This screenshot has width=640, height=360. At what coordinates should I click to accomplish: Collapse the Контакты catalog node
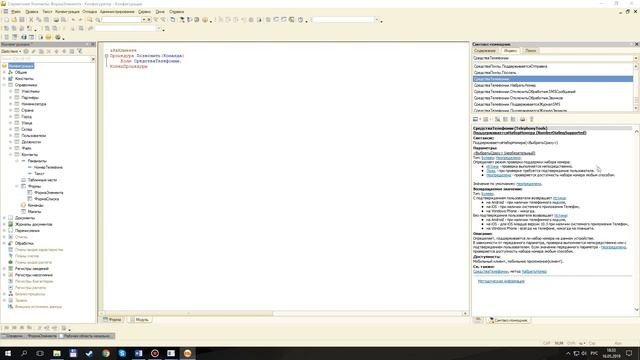coord(11,154)
